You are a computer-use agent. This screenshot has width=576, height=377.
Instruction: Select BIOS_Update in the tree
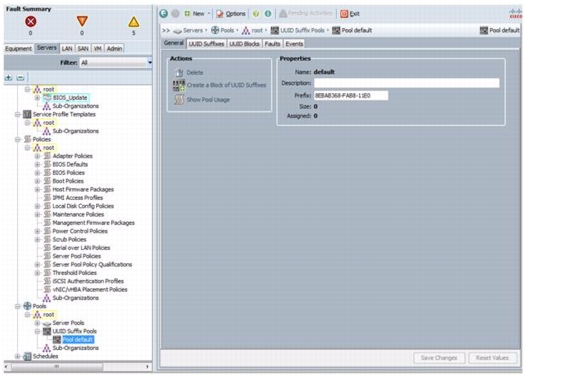pyautogui.click(x=70, y=98)
